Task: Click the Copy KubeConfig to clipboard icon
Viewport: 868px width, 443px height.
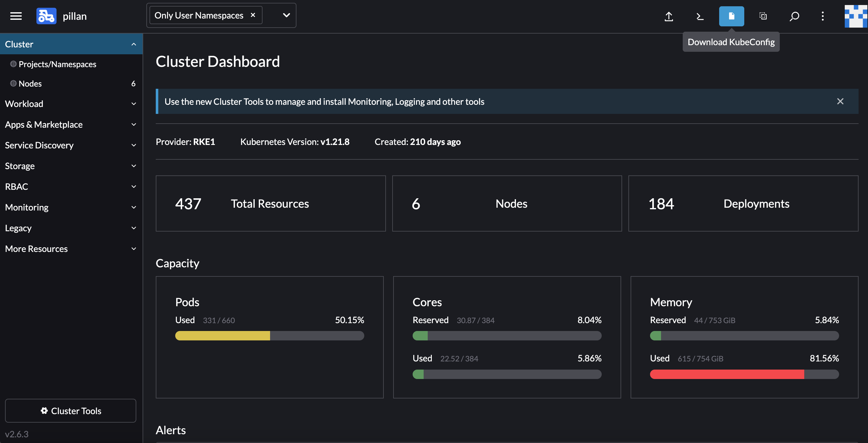Action: pyautogui.click(x=763, y=16)
